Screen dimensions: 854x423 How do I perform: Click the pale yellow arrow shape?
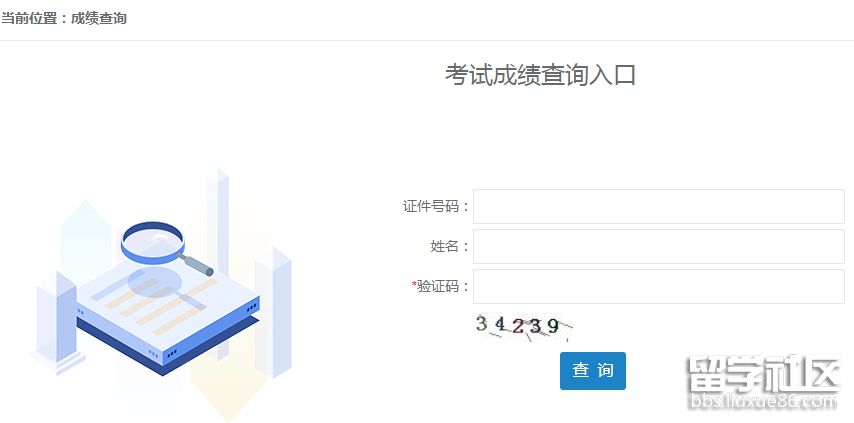pyautogui.click(x=227, y=395)
